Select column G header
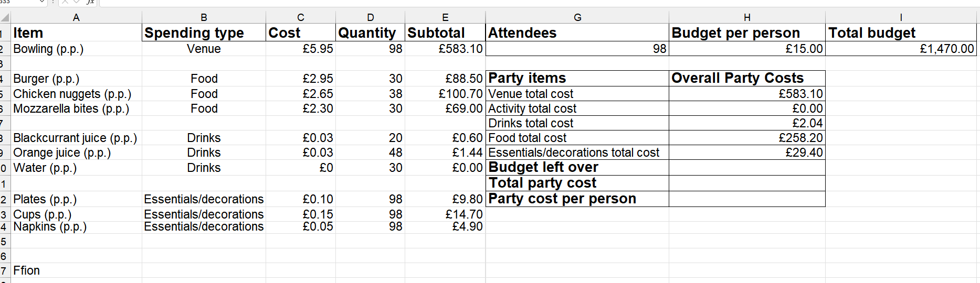The height and width of the screenshot is (283, 980). [577, 18]
